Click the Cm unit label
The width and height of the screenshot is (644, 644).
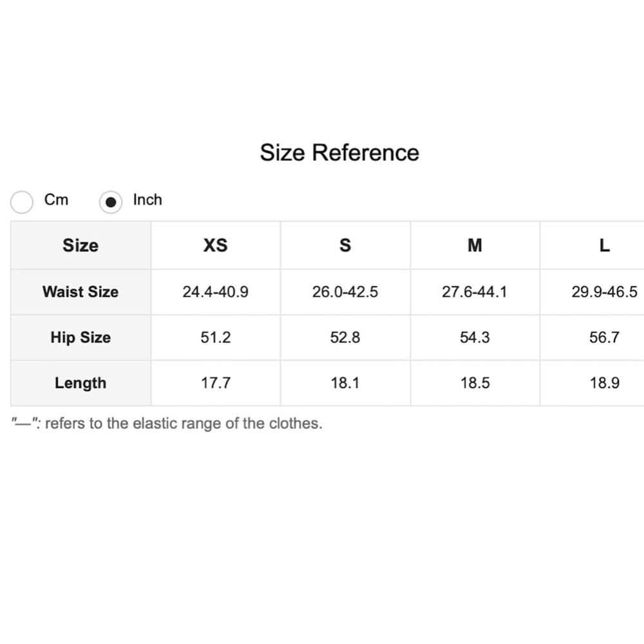tap(56, 200)
